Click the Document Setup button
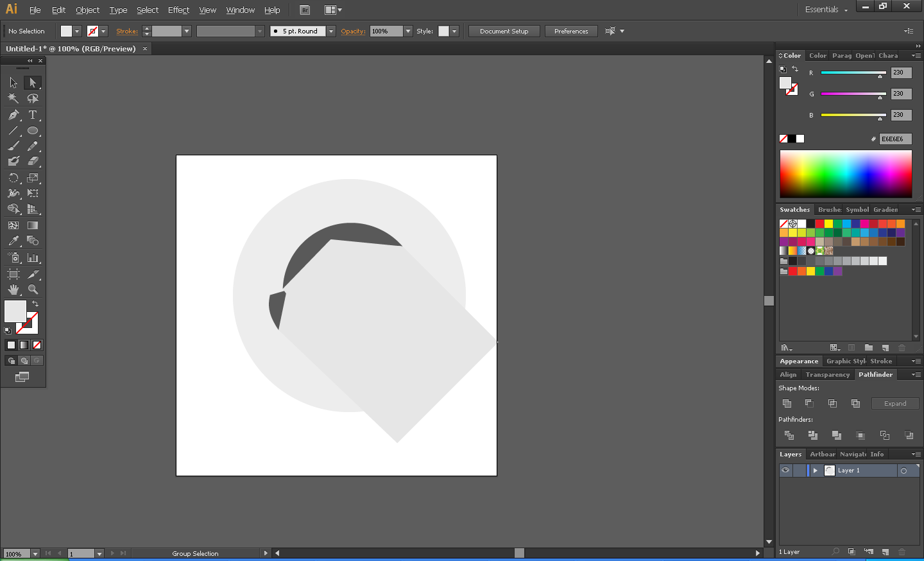This screenshot has height=561, width=924. tap(504, 31)
